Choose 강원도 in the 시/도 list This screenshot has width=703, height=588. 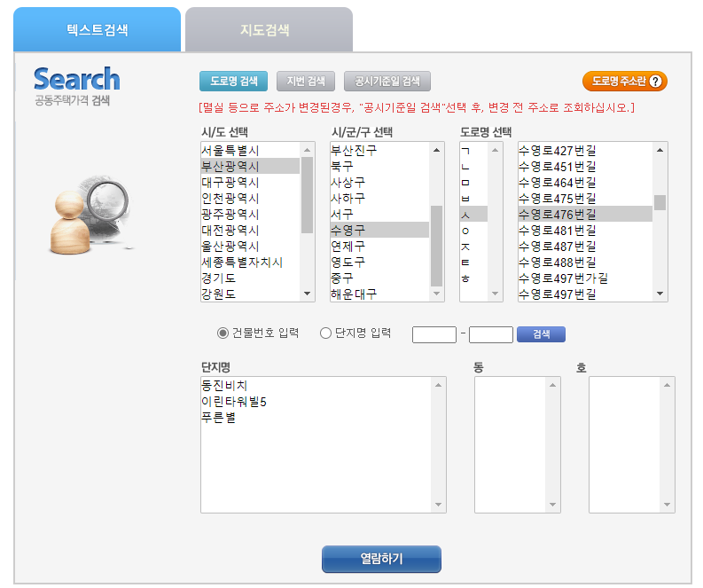(x=250, y=294)
